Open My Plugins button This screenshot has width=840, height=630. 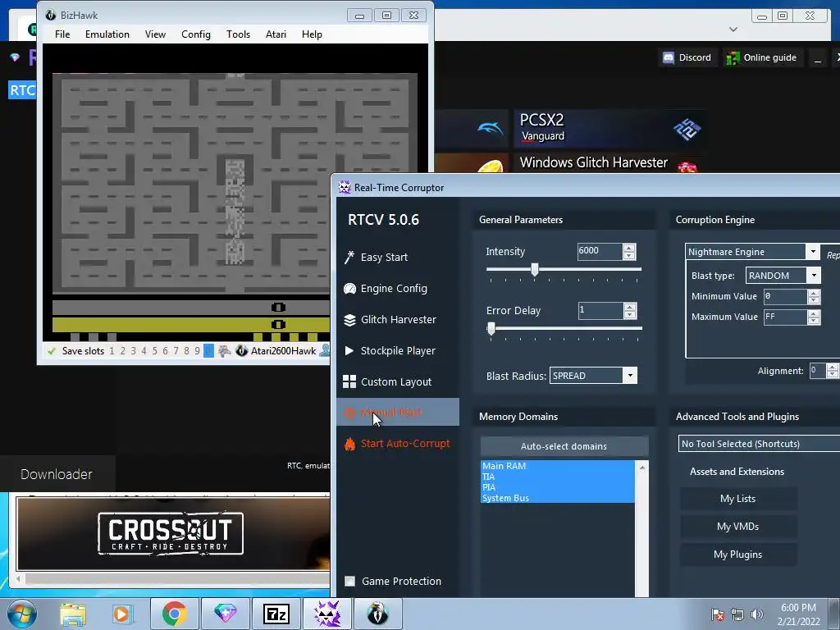(737, 555)
